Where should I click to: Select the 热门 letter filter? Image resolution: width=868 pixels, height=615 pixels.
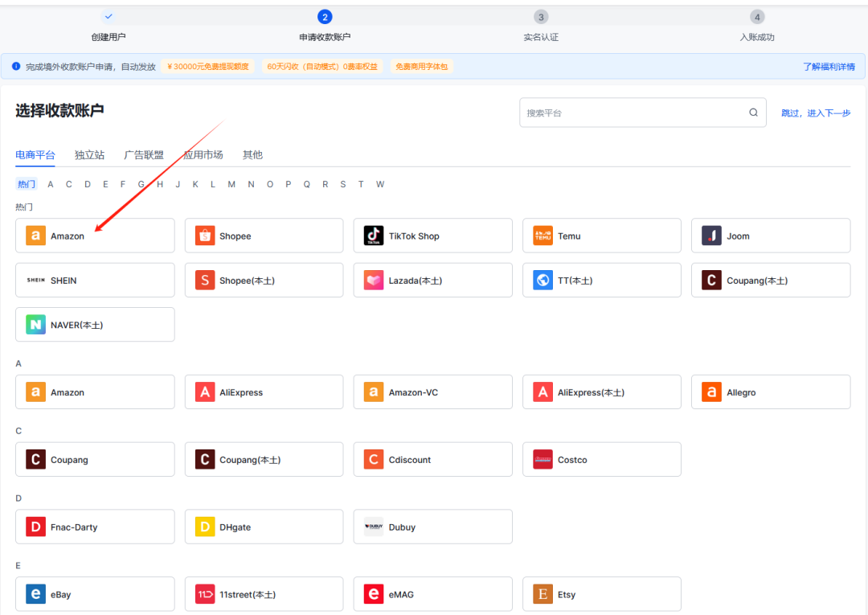26,184
